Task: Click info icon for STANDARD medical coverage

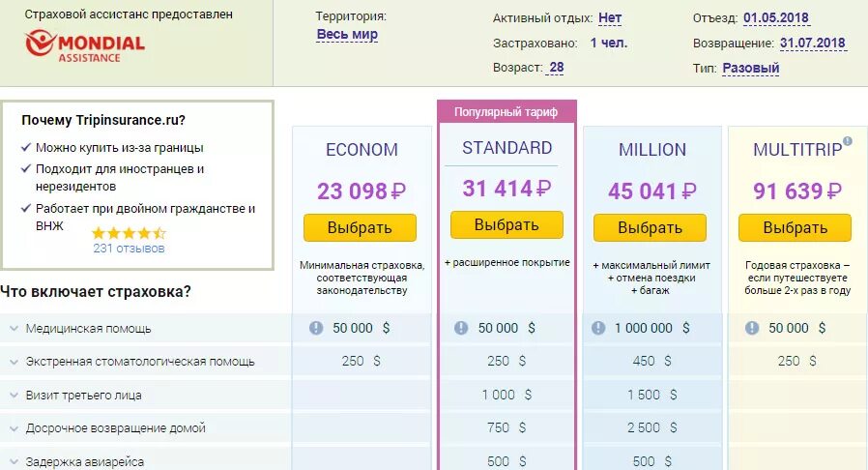Action: coord(461,328)
